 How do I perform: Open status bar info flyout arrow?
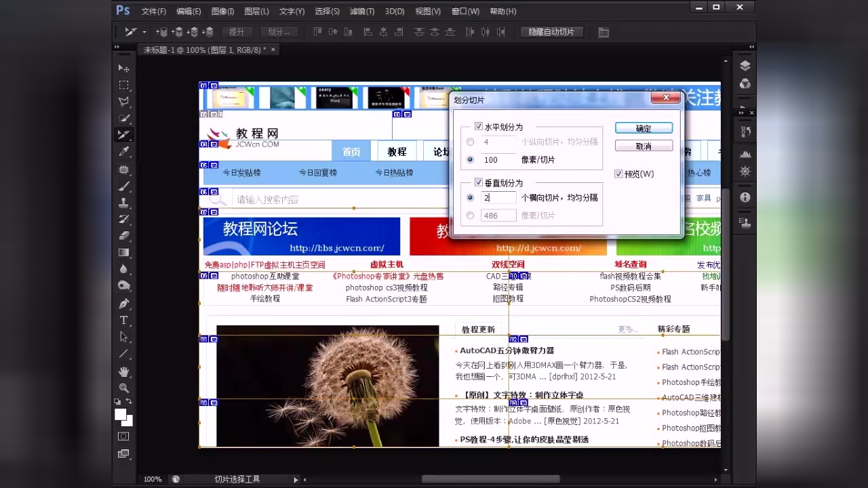295,479
